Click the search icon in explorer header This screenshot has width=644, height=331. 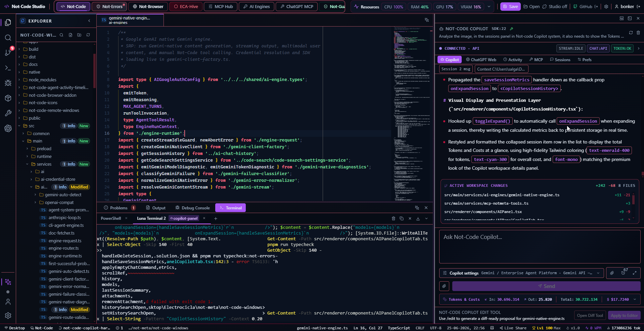point(61,35)
